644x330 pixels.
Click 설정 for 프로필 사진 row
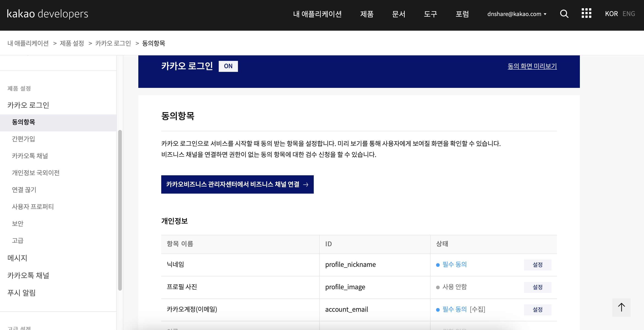pos(538,287)
